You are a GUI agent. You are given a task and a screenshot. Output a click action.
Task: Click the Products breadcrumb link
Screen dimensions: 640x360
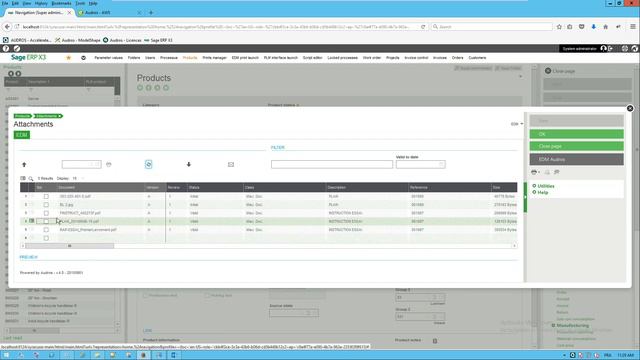point(22,116)
